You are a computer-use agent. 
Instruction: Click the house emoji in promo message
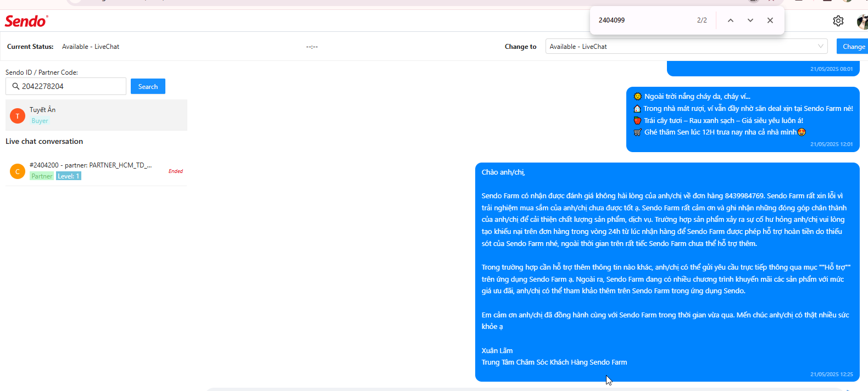click(637, 108)
